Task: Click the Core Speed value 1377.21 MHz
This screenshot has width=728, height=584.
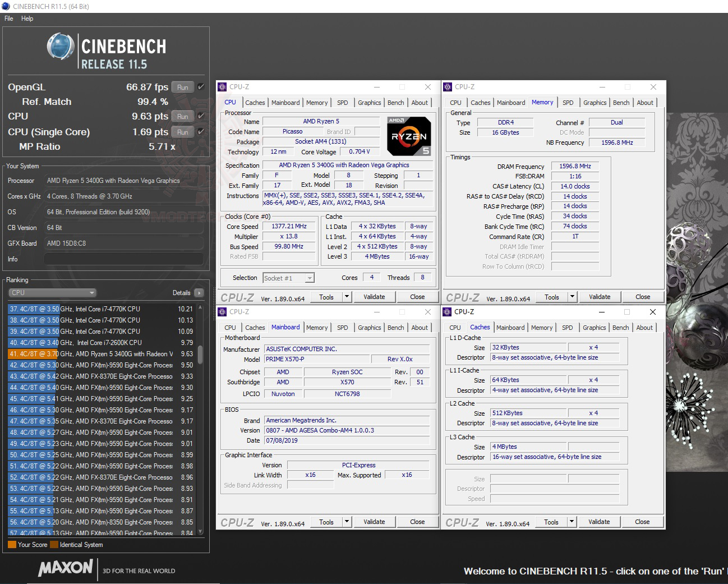Action: (289, 226)
